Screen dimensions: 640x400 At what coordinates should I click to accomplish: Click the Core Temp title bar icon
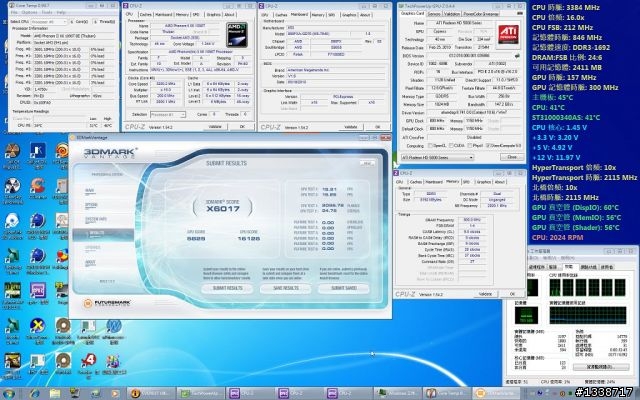click(x=11, y=6)
